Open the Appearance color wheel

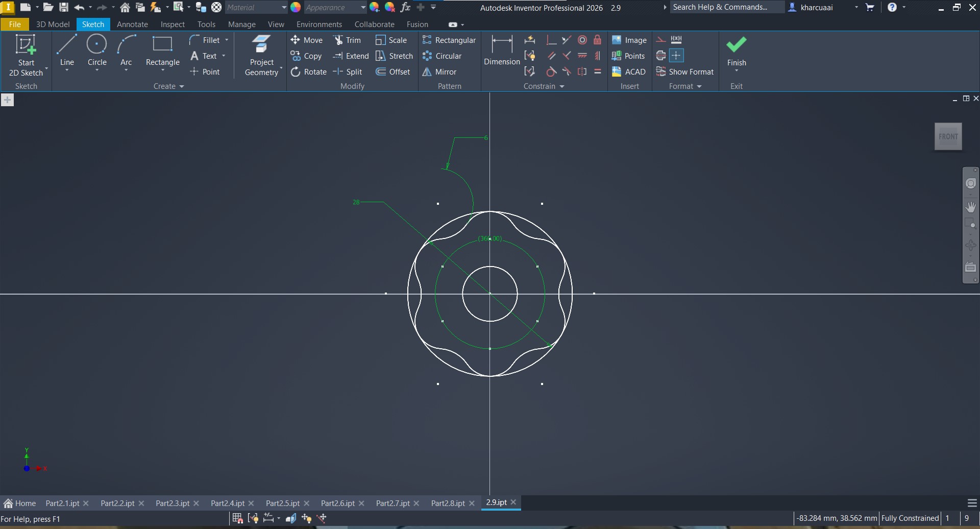[x=296, y=8]
